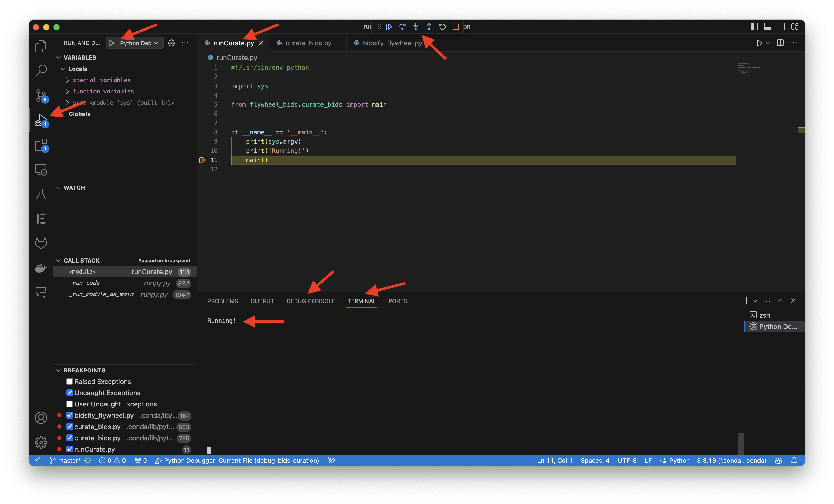Uncheck runCurate.py line 11 breakpoint

[x=69, y=449]
